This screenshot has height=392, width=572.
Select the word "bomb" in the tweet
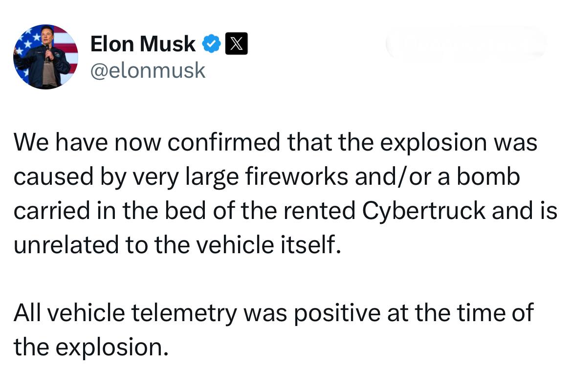[x=488, y=176]
